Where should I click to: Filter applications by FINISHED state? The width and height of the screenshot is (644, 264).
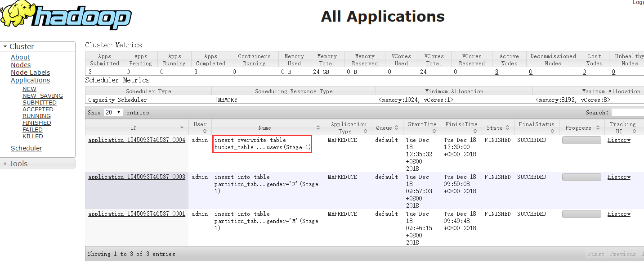pos(37,123)
